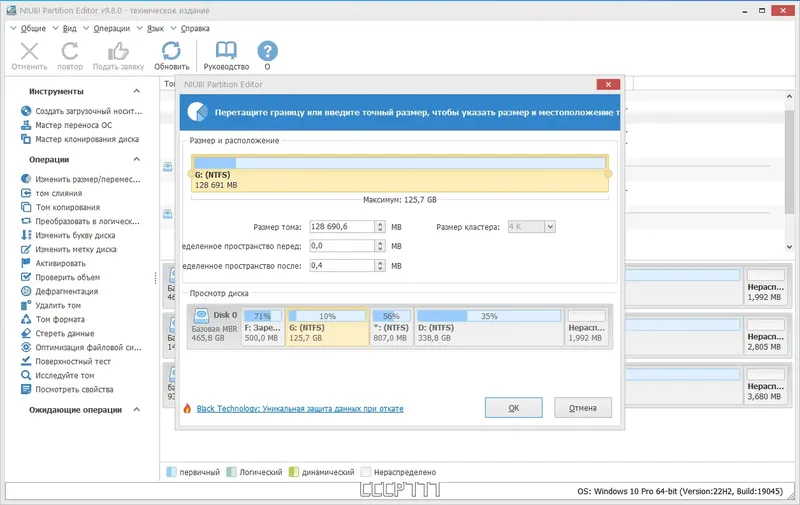This screenshot has height=505, width=800.
Task: Click the Размер тома spinner arrows
Action: (380, 226)
